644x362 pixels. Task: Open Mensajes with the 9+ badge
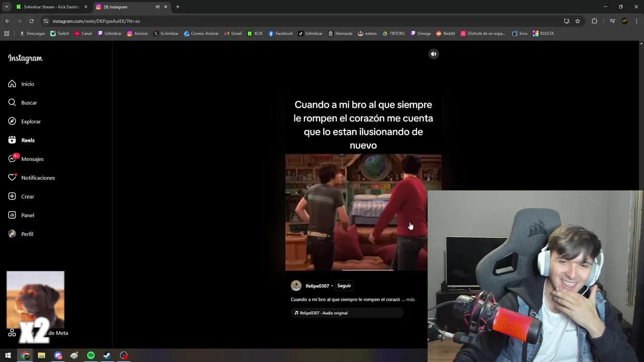click(26, 159)
